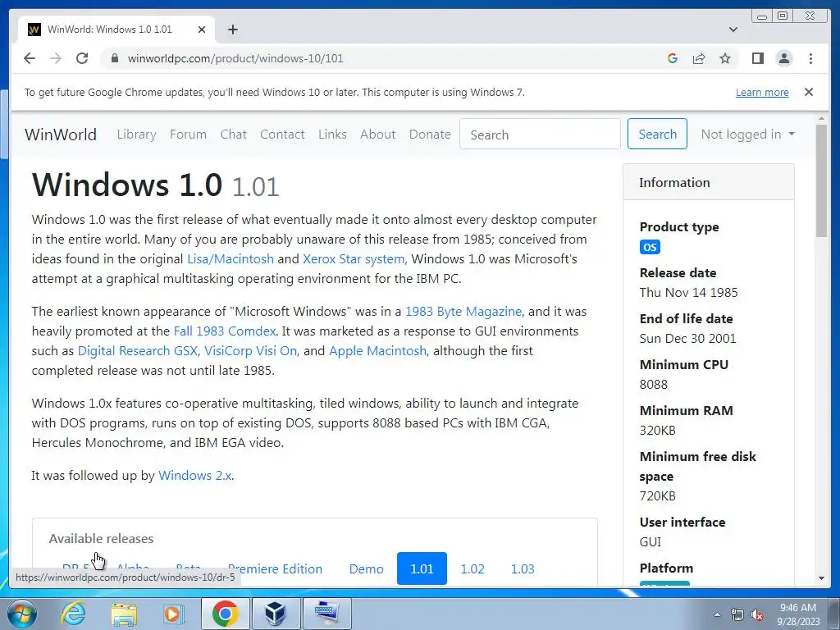The width and height of the screenshot is (840, 630).
Task: Select the Premiere Edition release
Action: pyautogui.click(x=275, y=568)
